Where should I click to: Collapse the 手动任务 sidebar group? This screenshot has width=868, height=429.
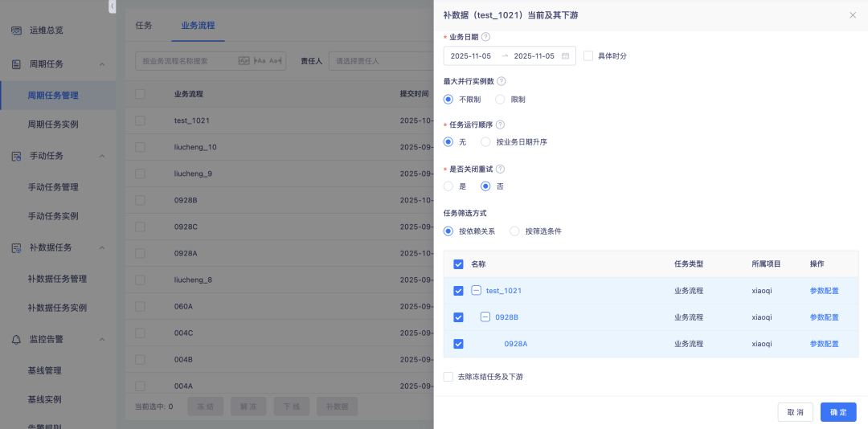pyautogui.click(x=102, y=156)
